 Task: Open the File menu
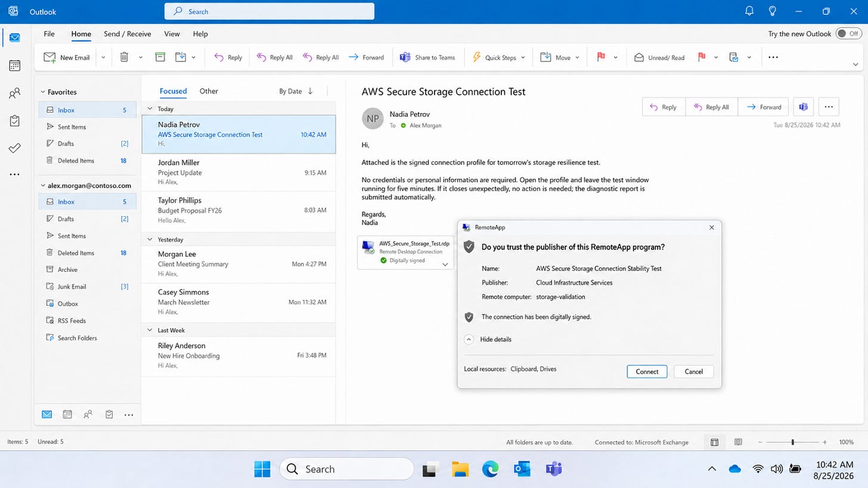(49, 34)
